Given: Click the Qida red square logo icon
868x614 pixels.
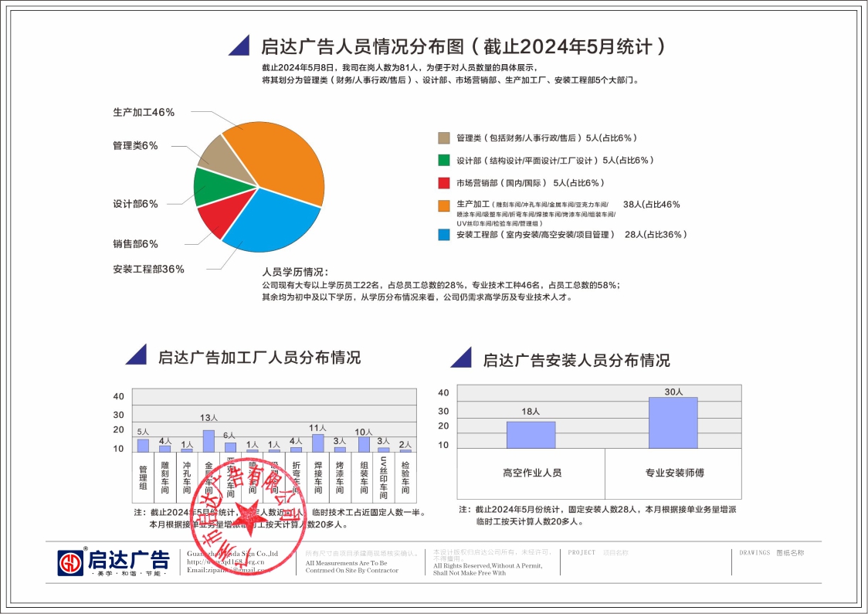Looking at the screenshot, I should (x=70, y=563).
